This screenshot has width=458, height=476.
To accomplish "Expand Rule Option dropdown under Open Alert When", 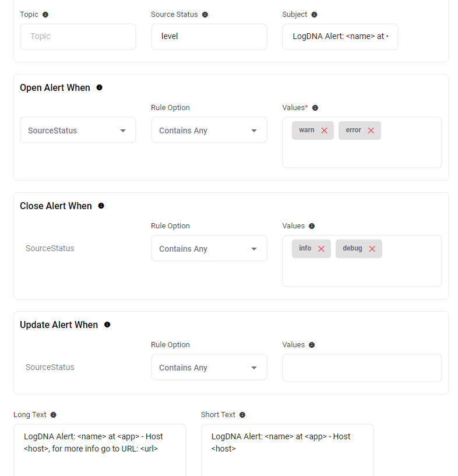I will 209,131.
